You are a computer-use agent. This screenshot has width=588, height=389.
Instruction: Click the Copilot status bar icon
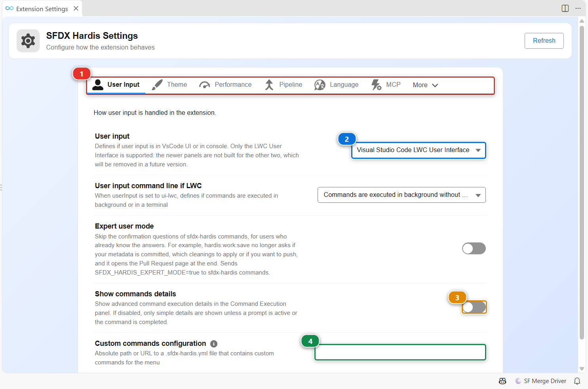coord(502,381)
